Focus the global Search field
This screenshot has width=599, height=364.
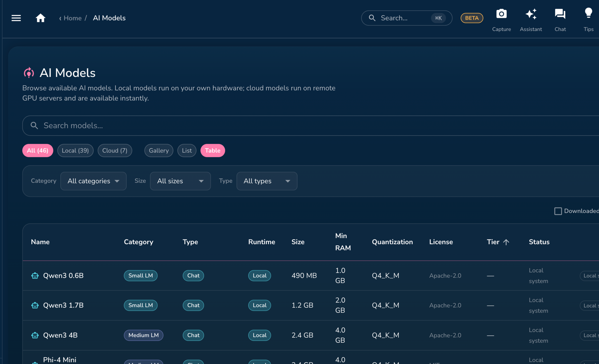click(407, 18)
